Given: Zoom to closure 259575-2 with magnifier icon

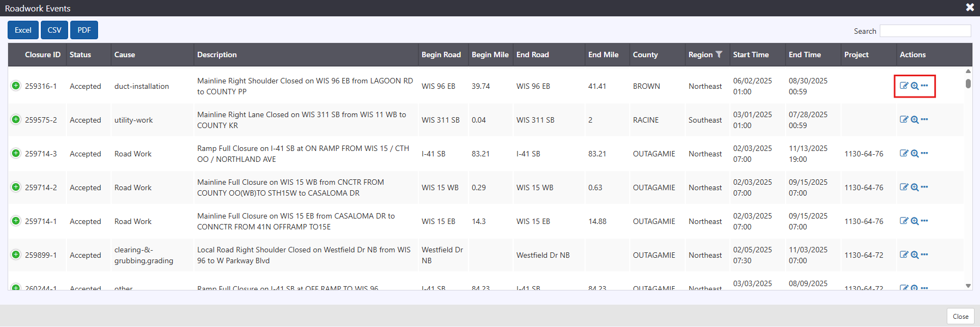Looking at the screenshot, I should [x=915, y=120].
